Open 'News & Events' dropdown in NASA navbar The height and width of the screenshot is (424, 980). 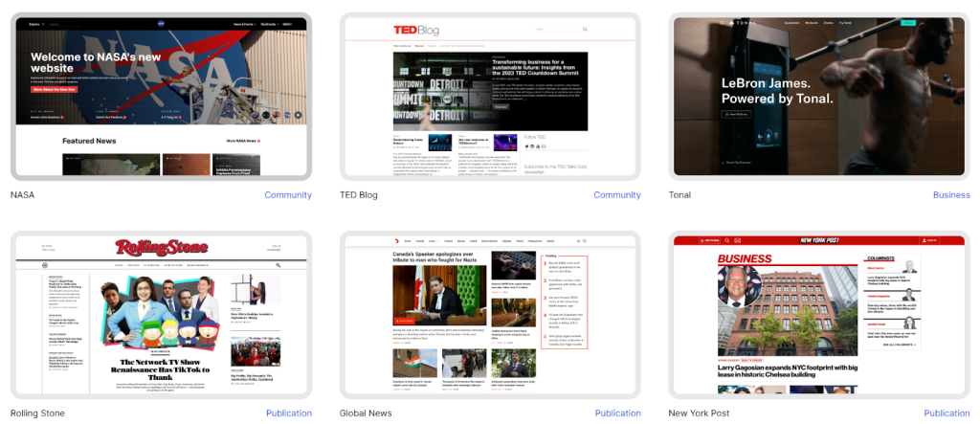(x=243, y=24)
